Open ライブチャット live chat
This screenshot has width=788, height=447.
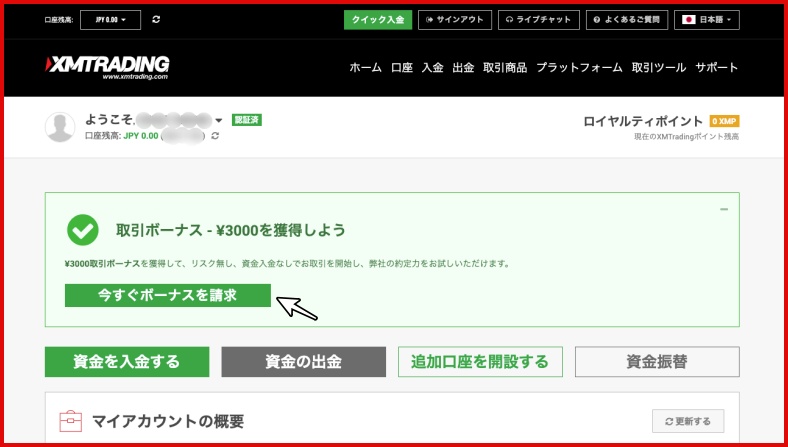(x=539, y=20)
